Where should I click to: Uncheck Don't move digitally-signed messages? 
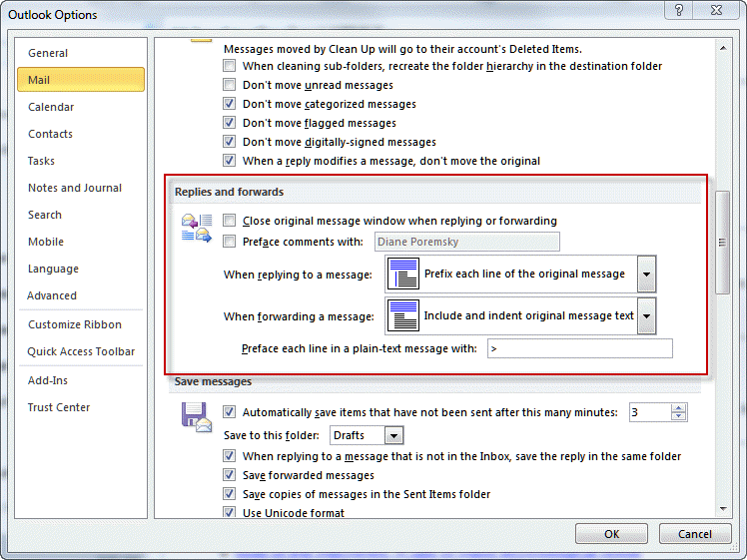(229, 142)
